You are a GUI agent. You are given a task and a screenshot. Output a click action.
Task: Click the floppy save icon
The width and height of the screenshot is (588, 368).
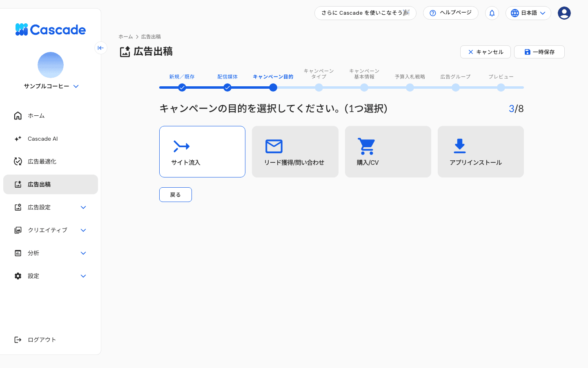pyautogui.click(x=528, y=52)
